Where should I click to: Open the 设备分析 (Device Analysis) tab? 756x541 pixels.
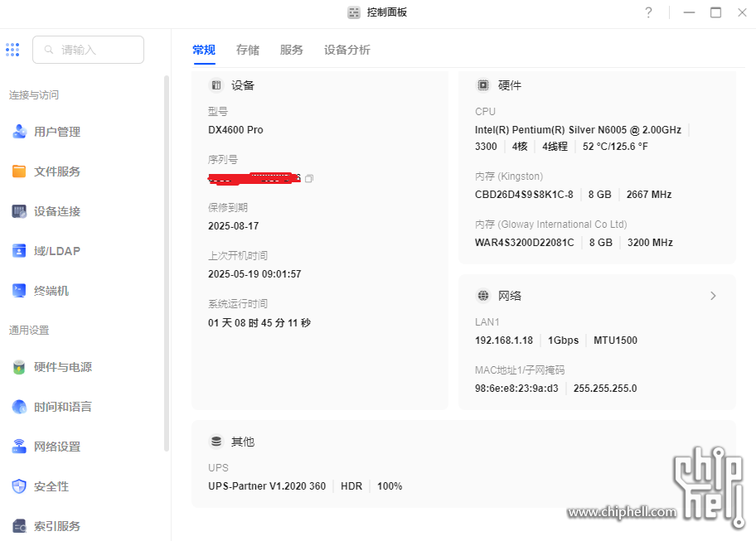tap(347, 50)
